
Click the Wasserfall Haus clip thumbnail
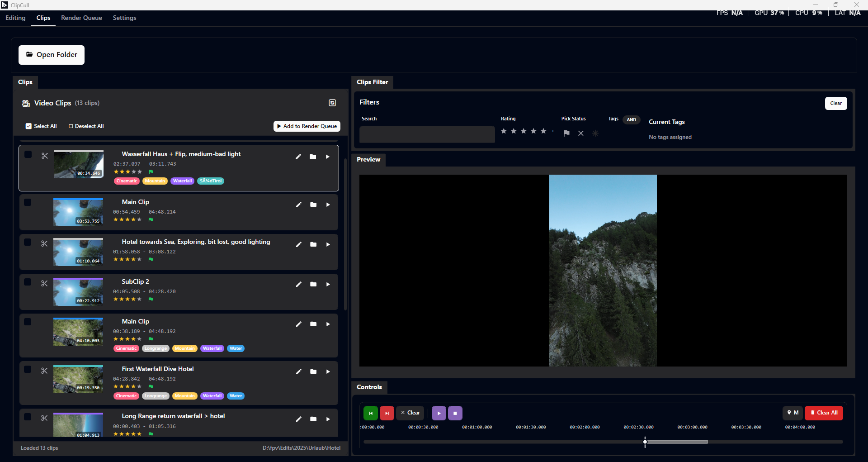(78, 164)
